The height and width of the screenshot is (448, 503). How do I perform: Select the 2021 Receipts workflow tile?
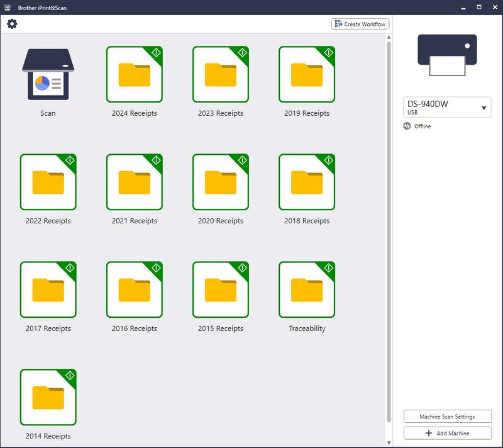135,182
